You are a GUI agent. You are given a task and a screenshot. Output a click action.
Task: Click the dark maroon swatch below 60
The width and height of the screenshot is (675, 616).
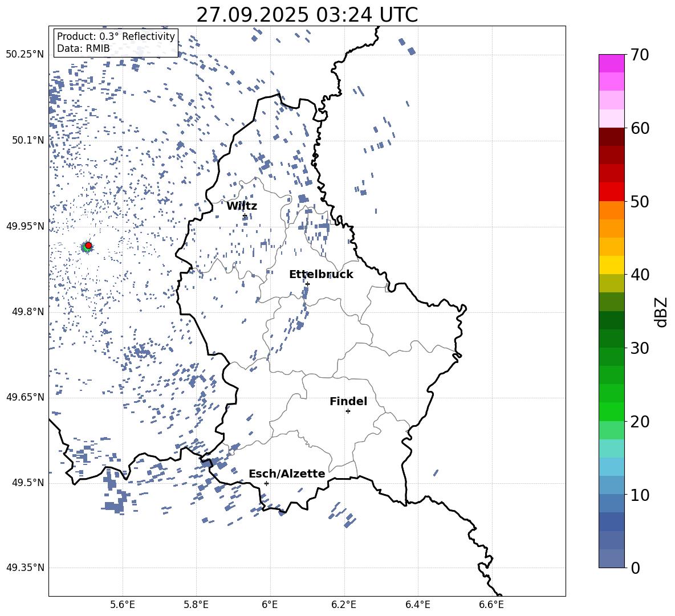coord(611,137)
